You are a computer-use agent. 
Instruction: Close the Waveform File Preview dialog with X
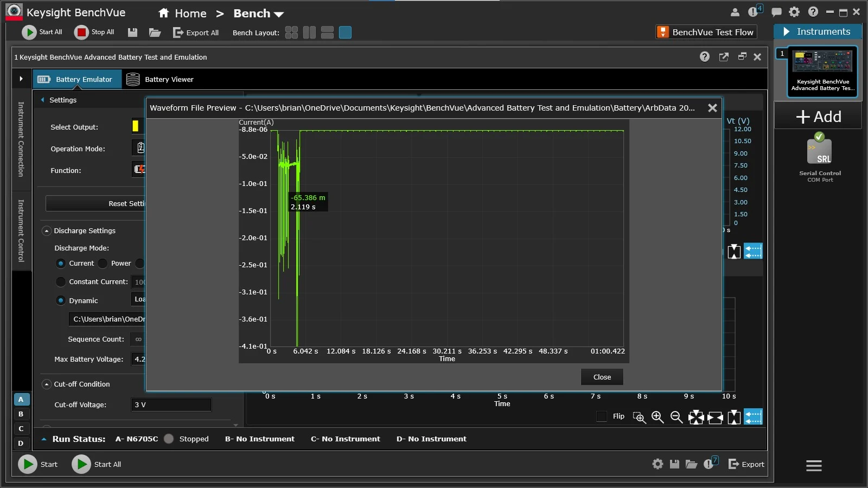click(x=712, y=108)
